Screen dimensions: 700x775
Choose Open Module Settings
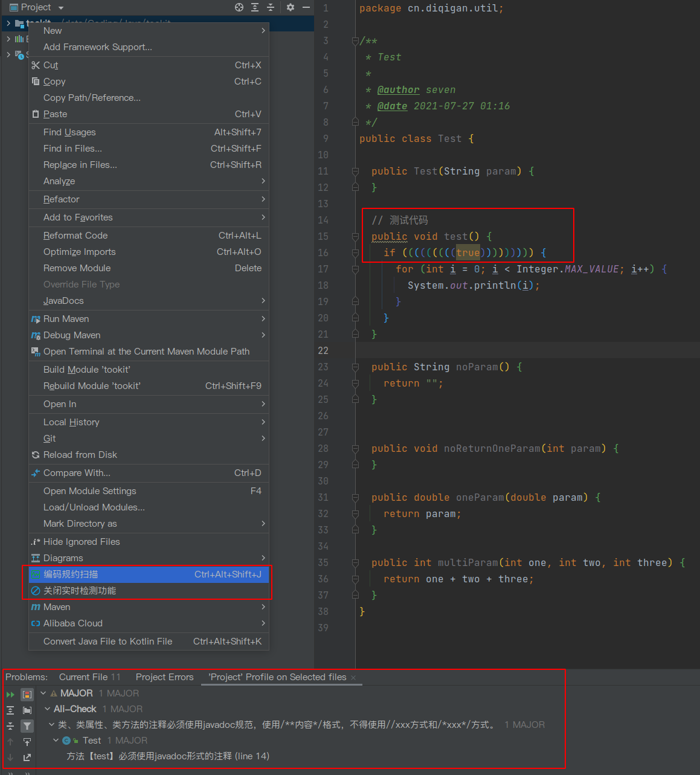(149, 491)
